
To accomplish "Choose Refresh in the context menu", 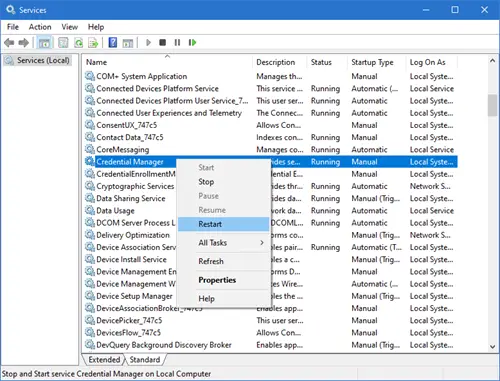I will (223, 261).
